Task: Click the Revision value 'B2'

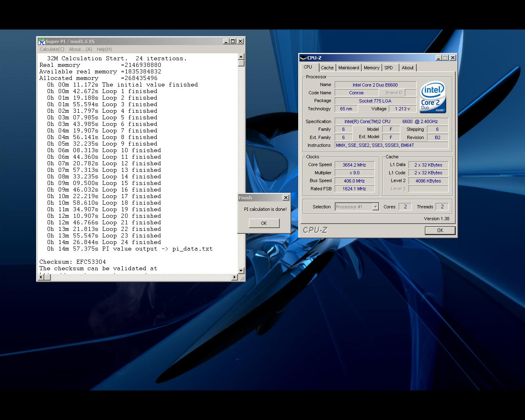Action: pos(438,137)
